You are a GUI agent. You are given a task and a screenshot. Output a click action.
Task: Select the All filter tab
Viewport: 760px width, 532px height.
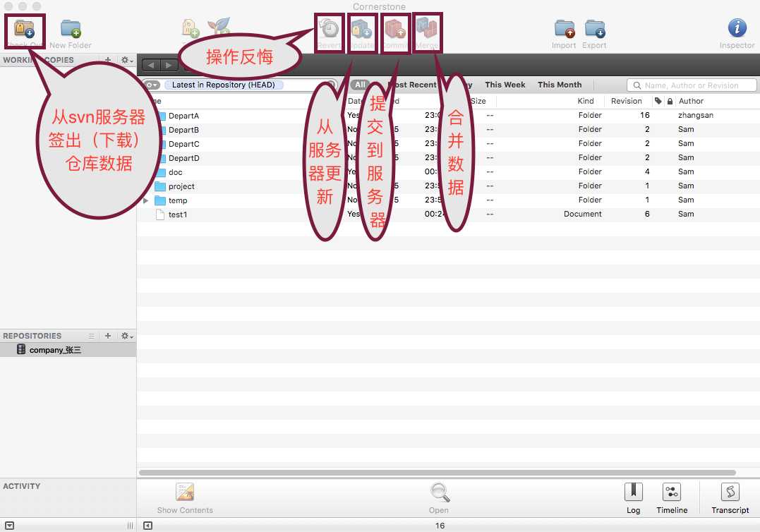[360, 85]
